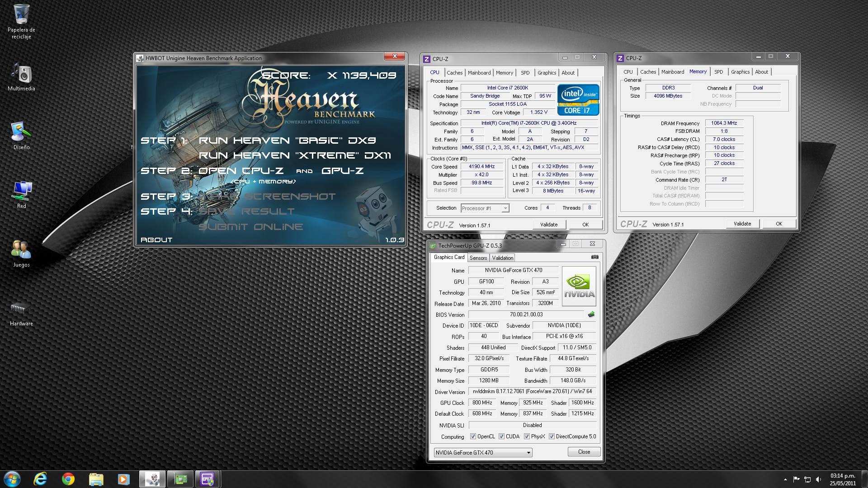Switch to HWBOT Heaven taskbar item
This screenshot has width=868, height=488.
pyautogui.click(x=152, y=479)
